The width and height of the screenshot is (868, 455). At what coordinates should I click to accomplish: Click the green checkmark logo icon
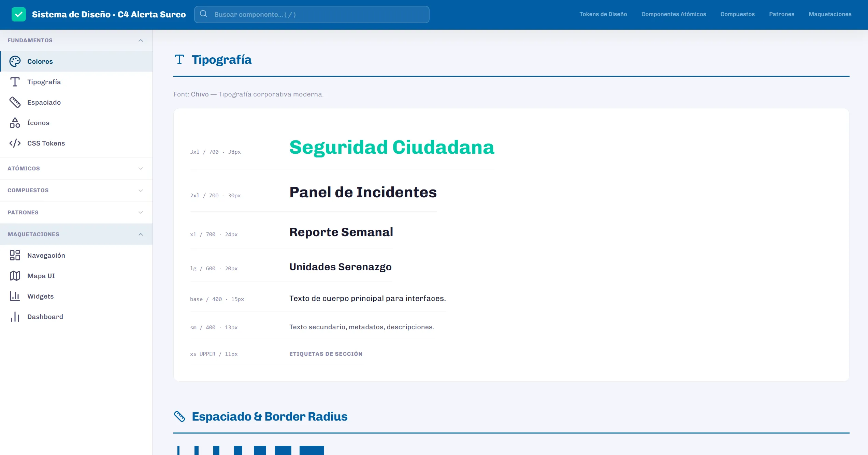[x=18, y=14]
